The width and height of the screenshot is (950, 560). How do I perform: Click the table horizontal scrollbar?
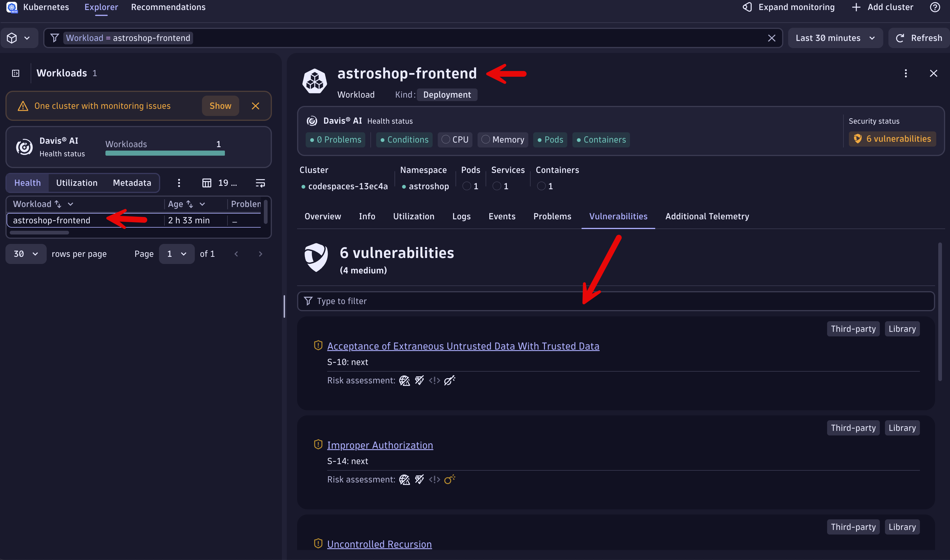[x=39, y=233]
